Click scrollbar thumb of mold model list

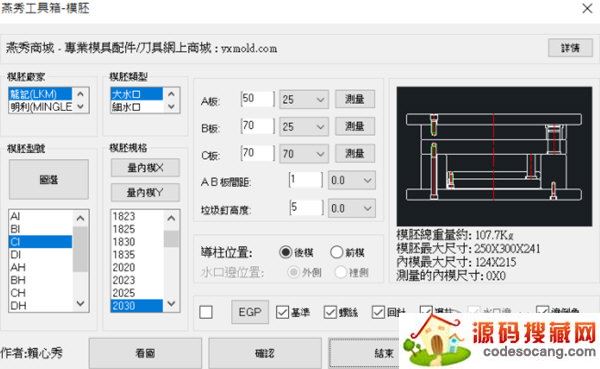tap(80, 249)
